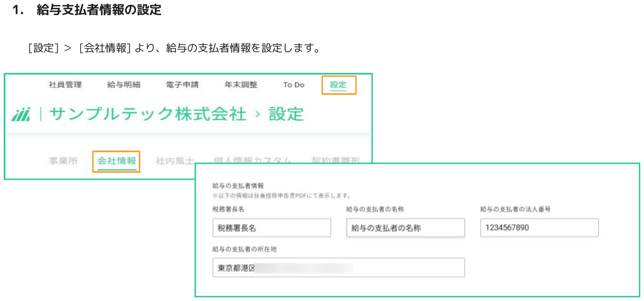Click the note about 扶養控除申告書PDF

(x=281, y=196)
